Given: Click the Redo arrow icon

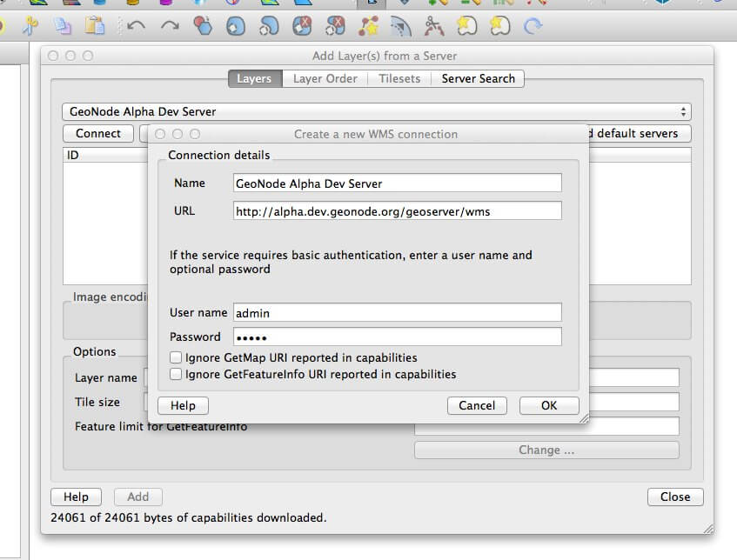Looking at the screenshot, I should 170,26.
